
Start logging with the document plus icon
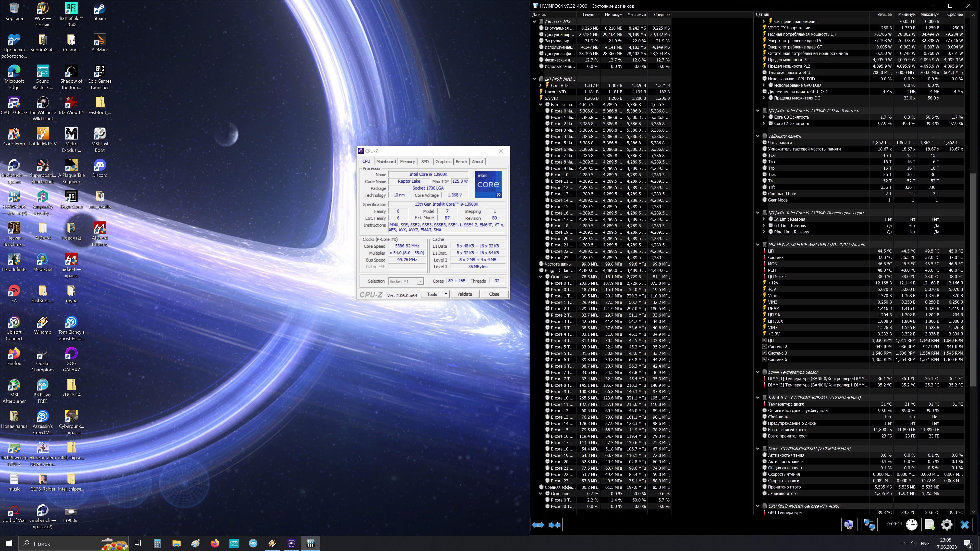click(929, 525)
